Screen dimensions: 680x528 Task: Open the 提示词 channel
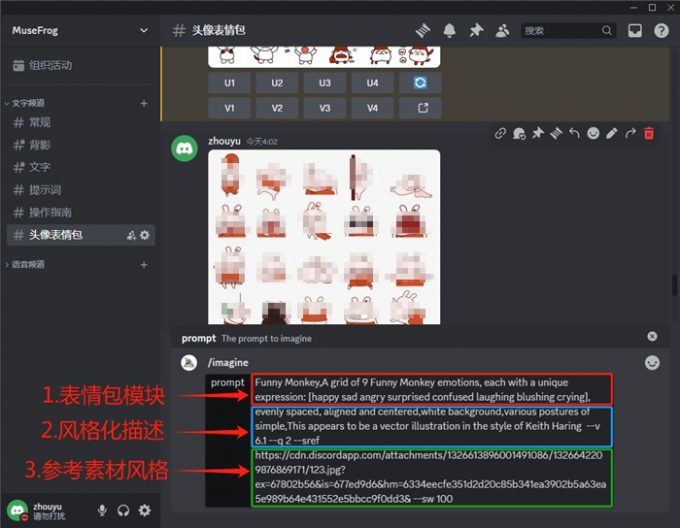[81, 190]
